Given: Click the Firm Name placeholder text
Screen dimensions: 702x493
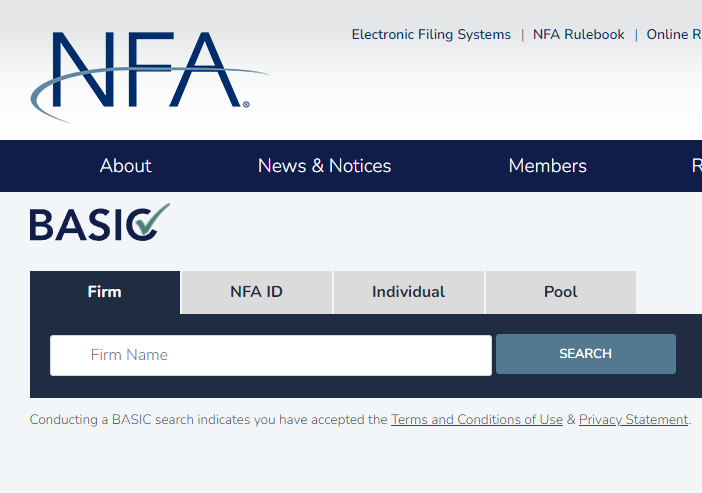Looking at the screenshot, I should (129, 355).
